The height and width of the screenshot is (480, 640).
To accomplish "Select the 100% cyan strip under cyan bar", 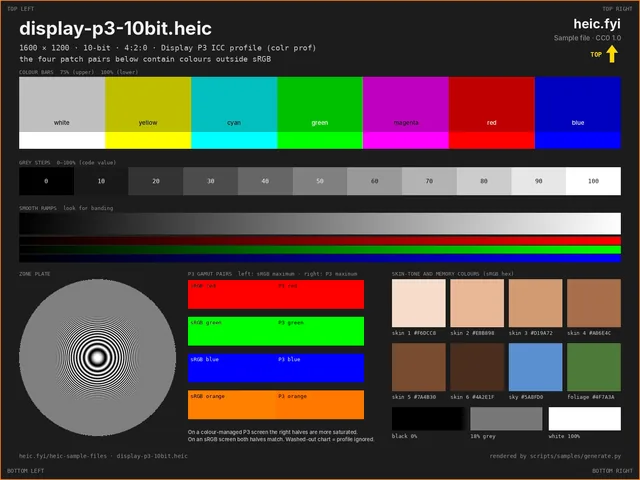I will [234, 140].
